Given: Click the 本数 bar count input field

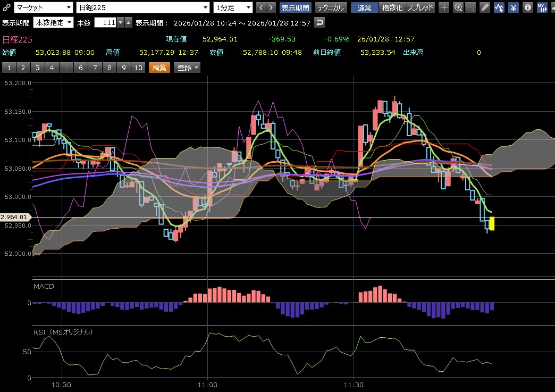Looking at the screenshot, I should coord(104,23).
